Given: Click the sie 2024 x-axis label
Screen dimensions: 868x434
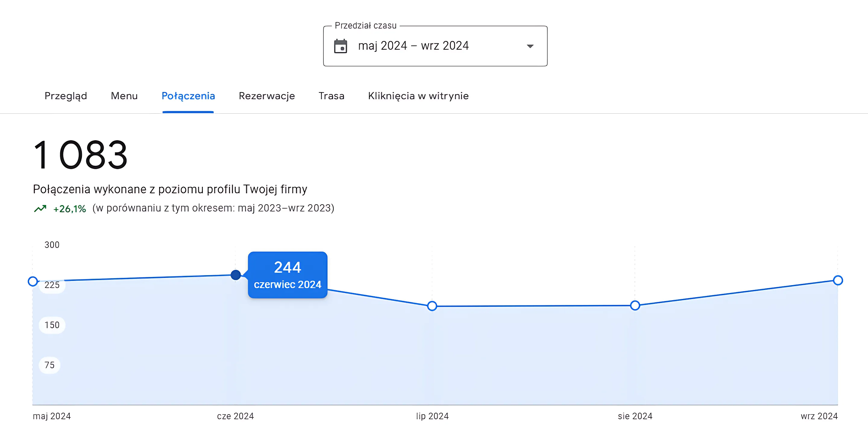Looking at the screenshot, I should coord(635,416).
